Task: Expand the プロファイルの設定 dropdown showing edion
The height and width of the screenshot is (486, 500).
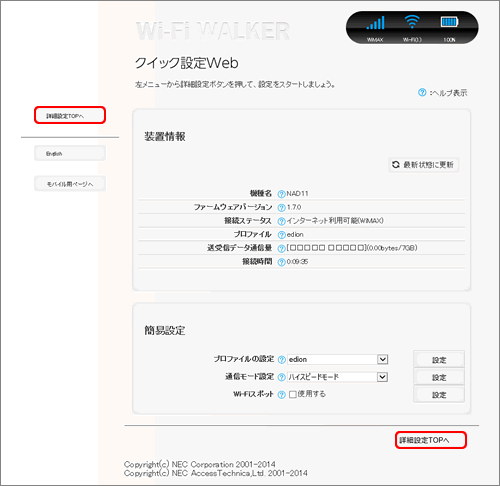Action: tap(337, 359)
